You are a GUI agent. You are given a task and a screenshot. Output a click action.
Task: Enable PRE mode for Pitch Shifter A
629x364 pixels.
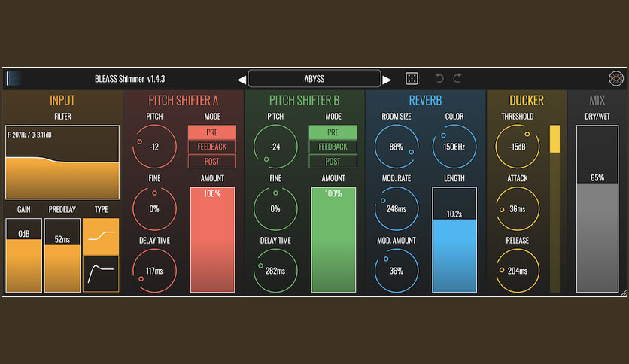[212, 132]
